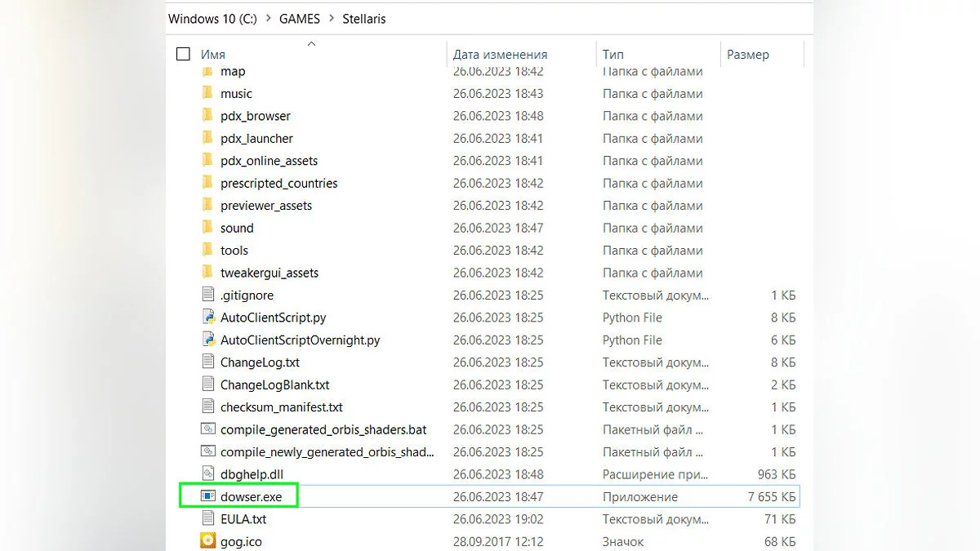Select the pdx_online_assets folder name

269,161
